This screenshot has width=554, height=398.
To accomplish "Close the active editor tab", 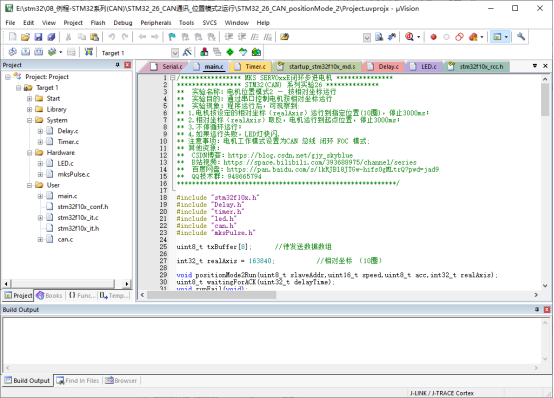I will (x=545, y=66).
